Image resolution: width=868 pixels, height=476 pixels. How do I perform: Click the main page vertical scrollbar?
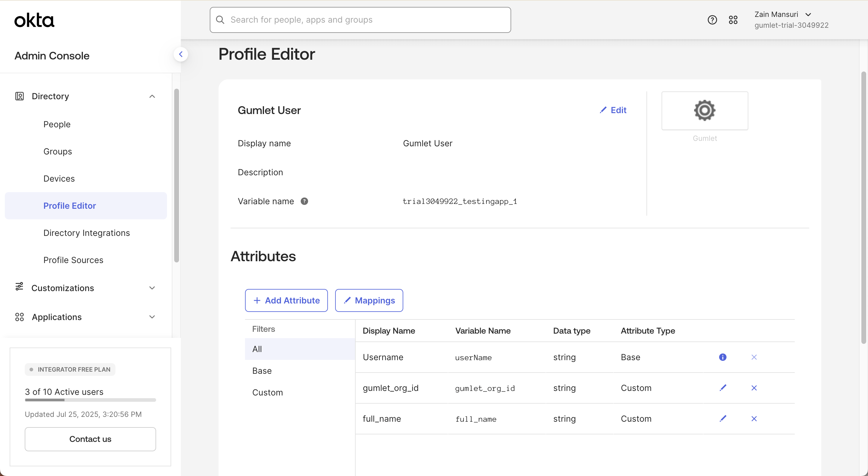pos(863,208)
